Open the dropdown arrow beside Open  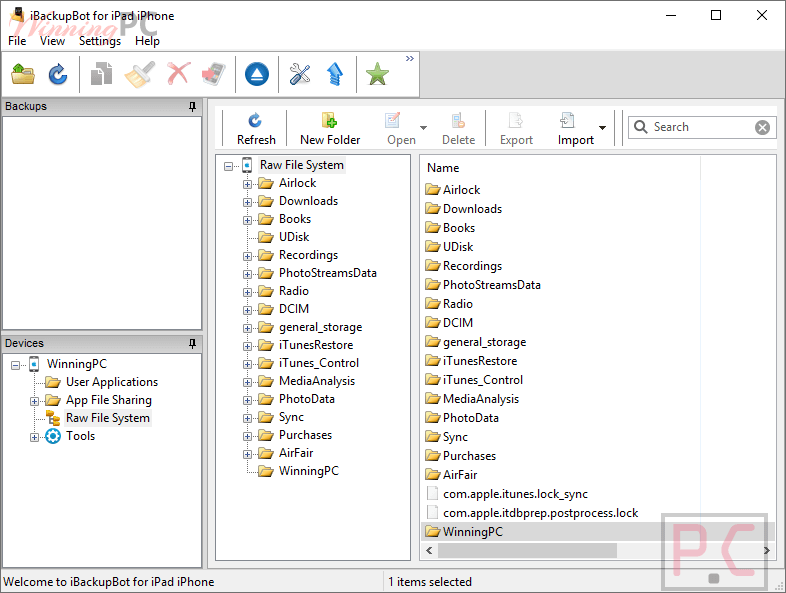coord(424,128)
